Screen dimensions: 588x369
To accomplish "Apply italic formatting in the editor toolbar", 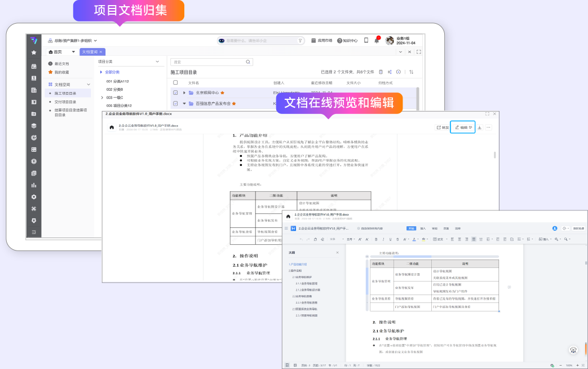I will (x=383, y=239).
